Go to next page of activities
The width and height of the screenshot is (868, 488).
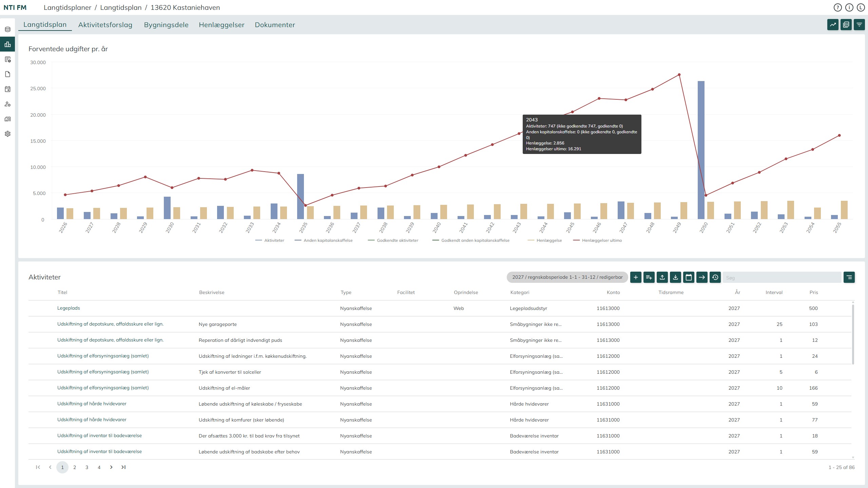click(x=111, y=467)
